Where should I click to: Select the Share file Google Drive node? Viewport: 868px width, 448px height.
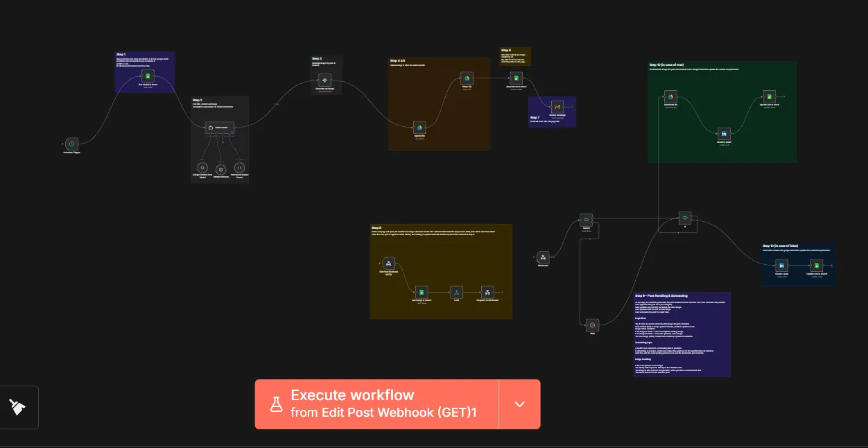pyautogui.click(x=467, y=78)
